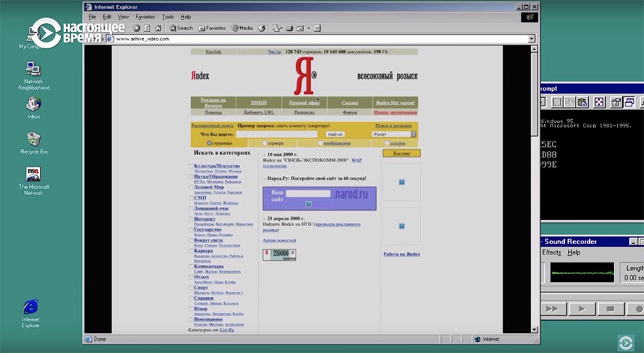Click the Copy icon in command prompt toolbar
Screen dimensions: 644x353
(x=569, y=102)
